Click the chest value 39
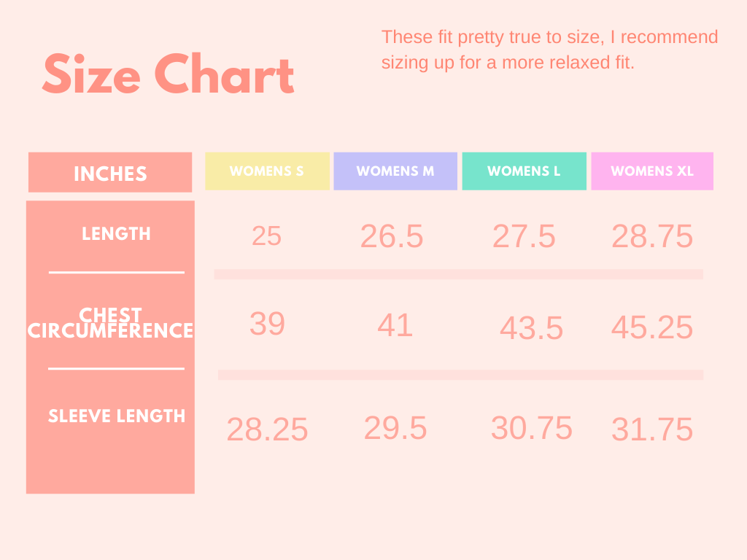 [x=267, y=324]
